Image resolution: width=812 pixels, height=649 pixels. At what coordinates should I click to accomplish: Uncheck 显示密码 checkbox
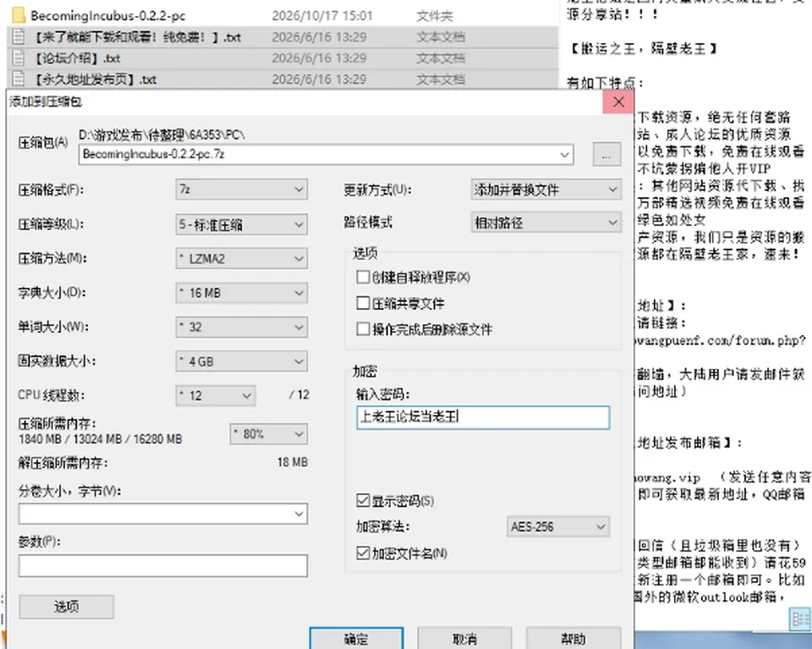point(363,500)
